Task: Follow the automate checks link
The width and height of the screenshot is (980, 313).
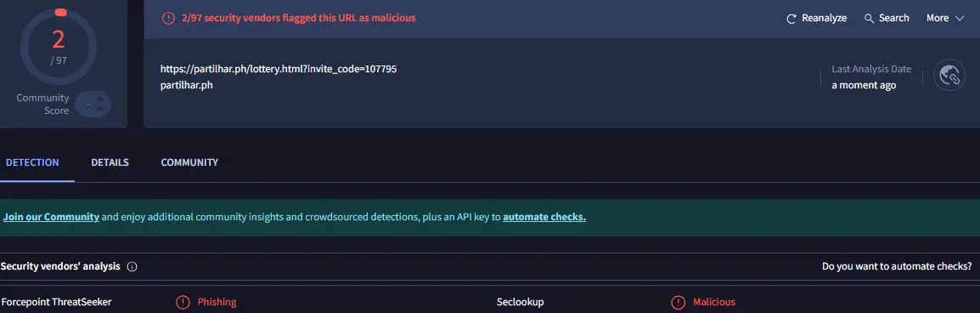Action: coord(544,217)
